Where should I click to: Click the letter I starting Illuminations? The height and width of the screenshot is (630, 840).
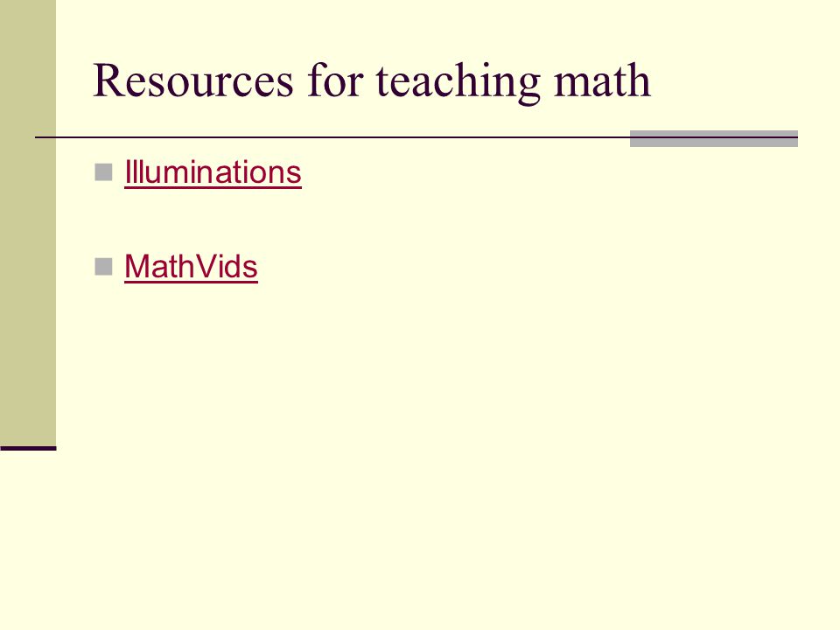(127, 172)
